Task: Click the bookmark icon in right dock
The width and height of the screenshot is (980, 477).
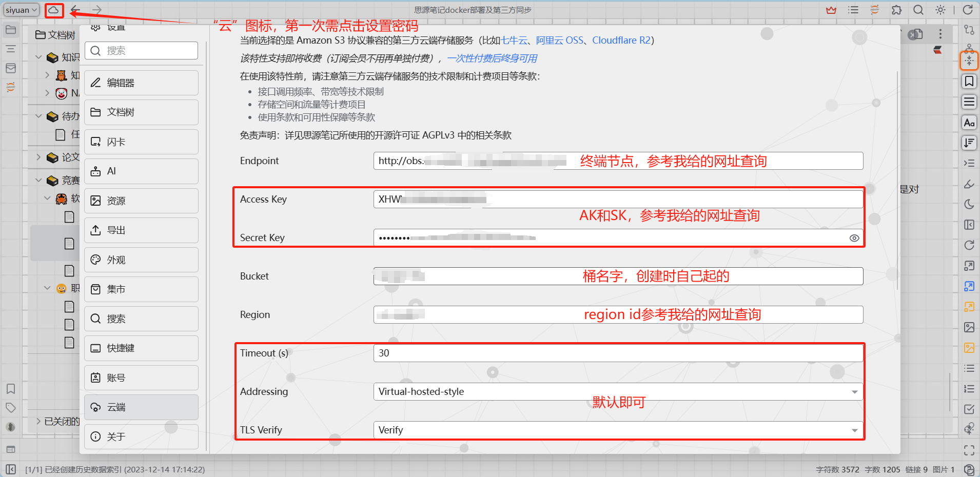Action: pos(969,82)
